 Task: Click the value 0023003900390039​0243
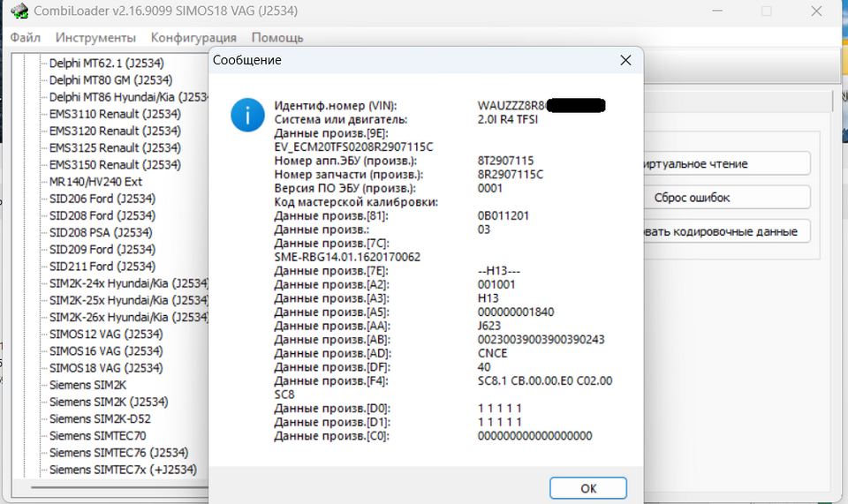541,340
